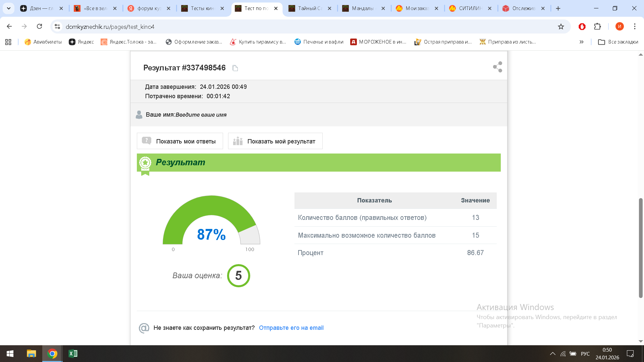Open the Chrome profile avatar

620,26
